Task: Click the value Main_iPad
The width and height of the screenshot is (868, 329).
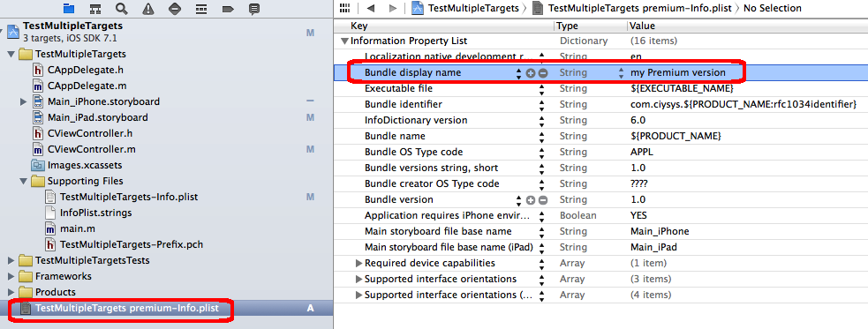Action: [653, 247]
